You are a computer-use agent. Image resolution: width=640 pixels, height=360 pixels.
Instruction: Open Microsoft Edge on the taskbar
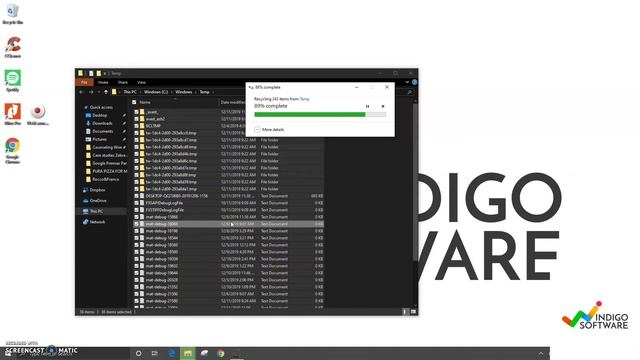[x=171, y=353]
